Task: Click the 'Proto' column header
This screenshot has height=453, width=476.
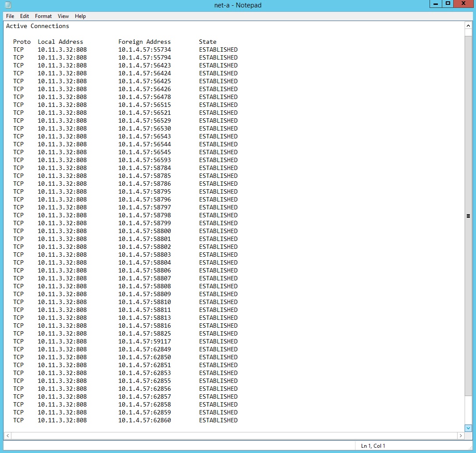Action: point(22,42)
